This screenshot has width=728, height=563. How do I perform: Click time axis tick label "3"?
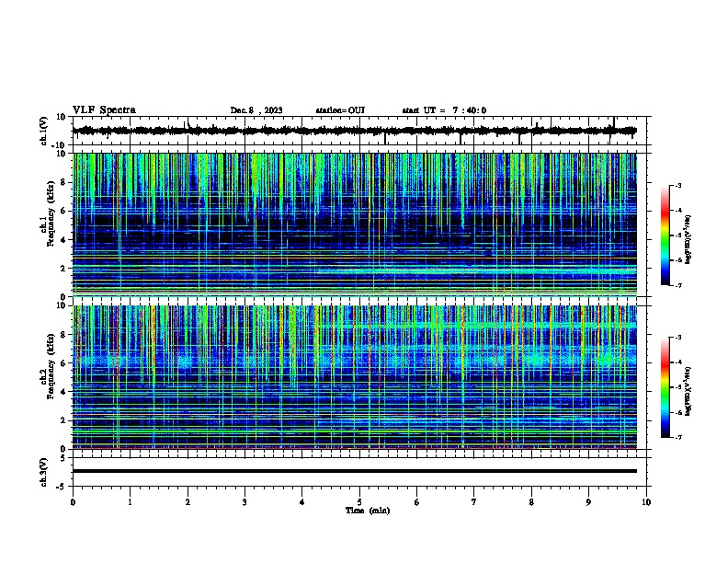245,502
